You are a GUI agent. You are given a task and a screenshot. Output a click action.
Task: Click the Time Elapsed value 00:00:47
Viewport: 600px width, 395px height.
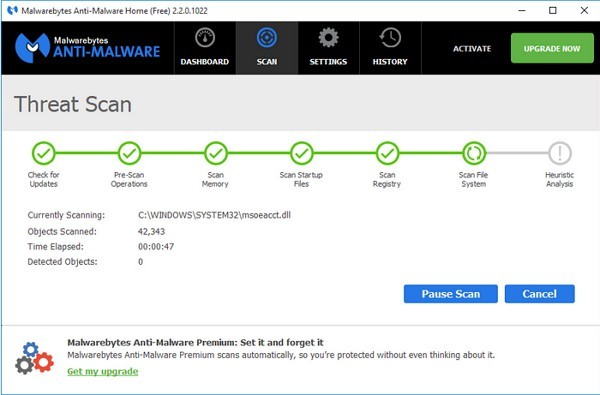tap(156, 246)
